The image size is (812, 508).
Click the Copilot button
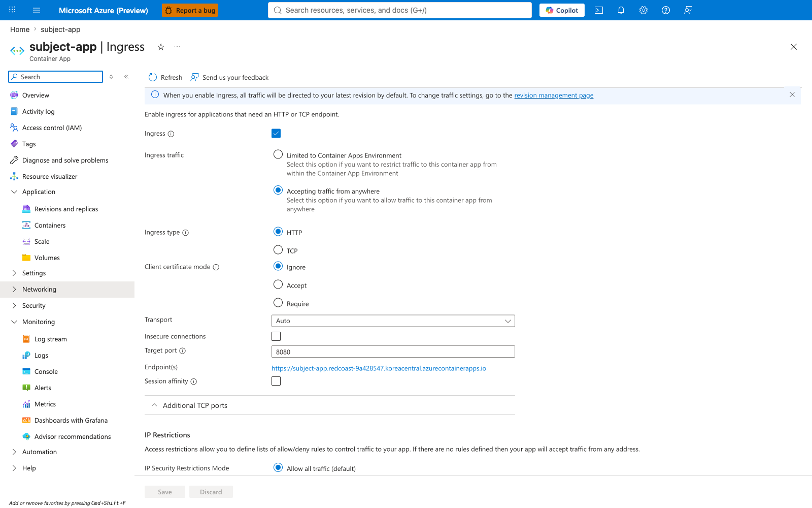[562, 10]
